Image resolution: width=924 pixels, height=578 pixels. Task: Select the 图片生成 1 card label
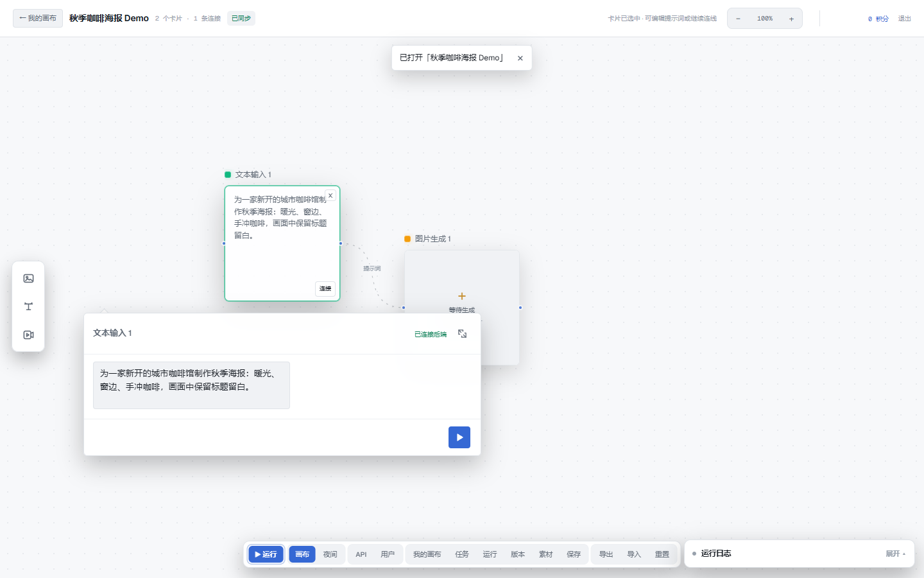432,239
